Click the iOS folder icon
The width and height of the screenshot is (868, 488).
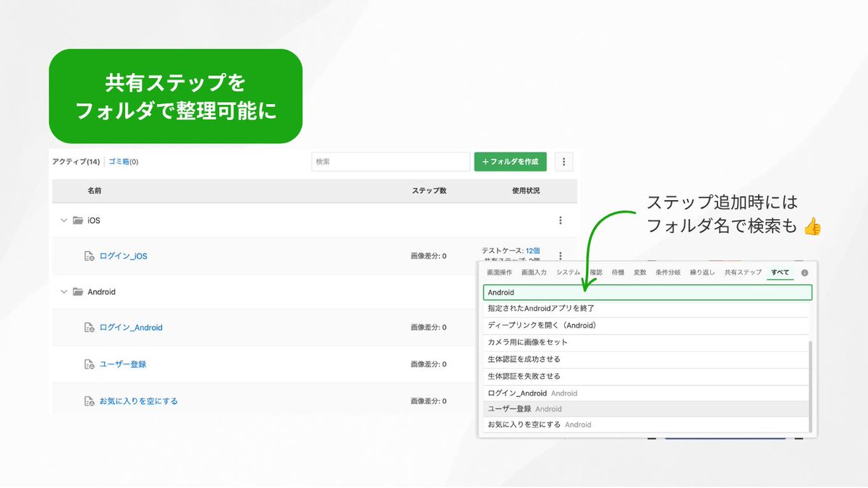77,221
